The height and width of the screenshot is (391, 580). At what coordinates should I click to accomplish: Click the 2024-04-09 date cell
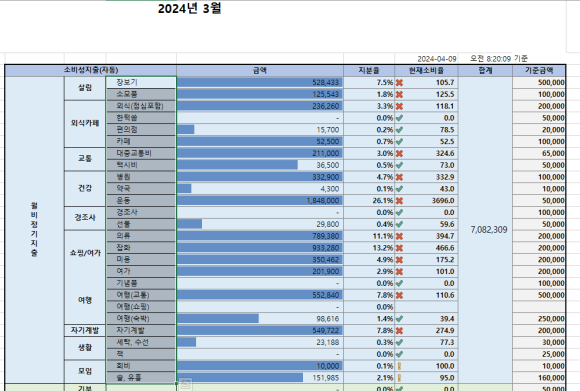click(x=437, y=59)
